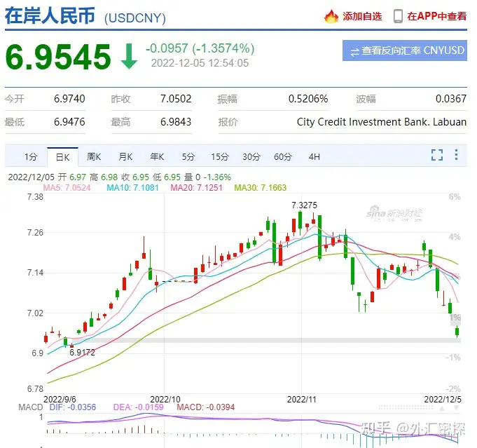Click the fullscreen expand chart icon
The image size is (477, 448).
437,155
